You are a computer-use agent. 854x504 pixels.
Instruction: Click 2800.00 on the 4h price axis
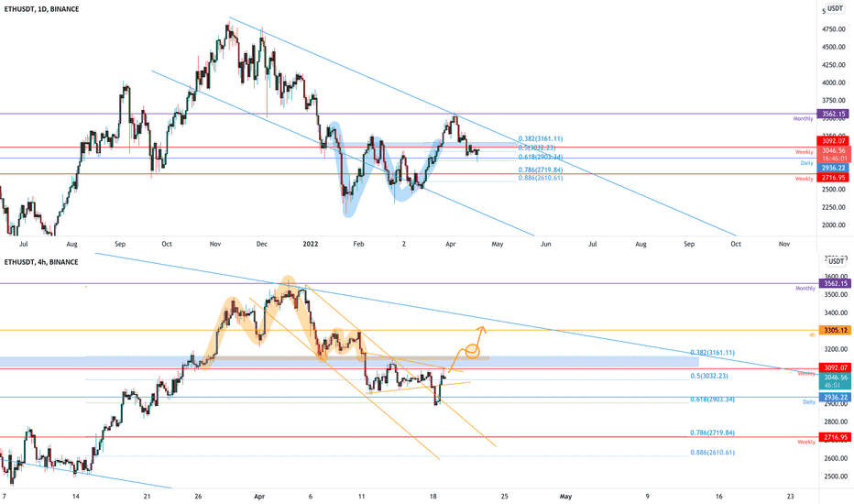tap(836, 422)
